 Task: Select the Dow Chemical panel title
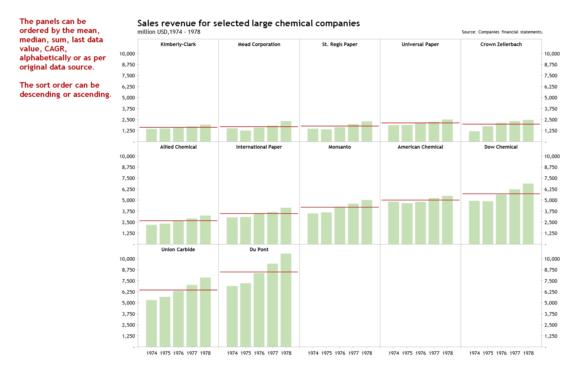501,147
